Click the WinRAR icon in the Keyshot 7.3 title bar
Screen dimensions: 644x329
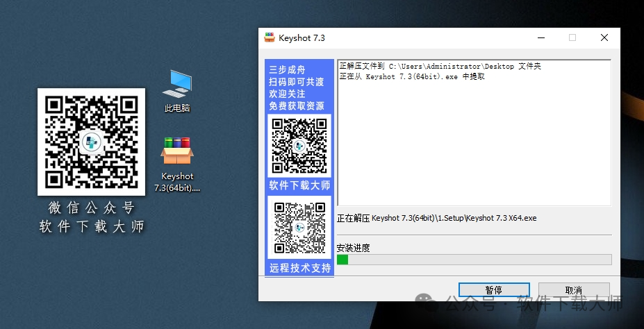(270, 37)
